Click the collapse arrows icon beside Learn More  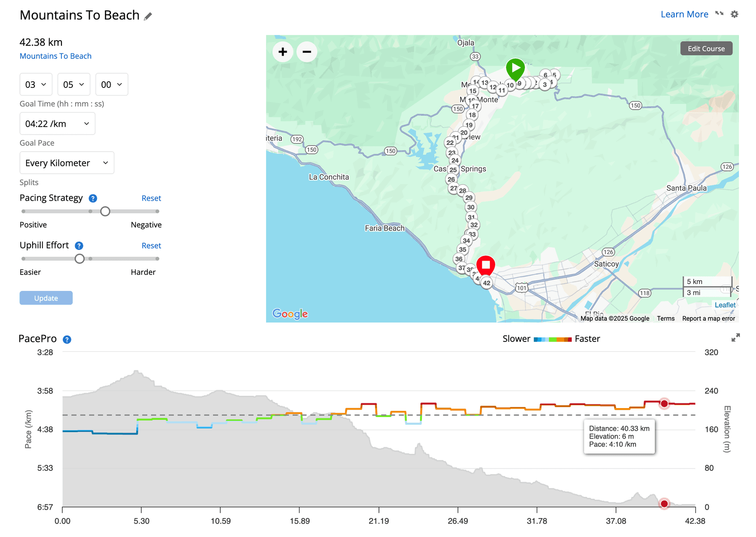point(719,14)
